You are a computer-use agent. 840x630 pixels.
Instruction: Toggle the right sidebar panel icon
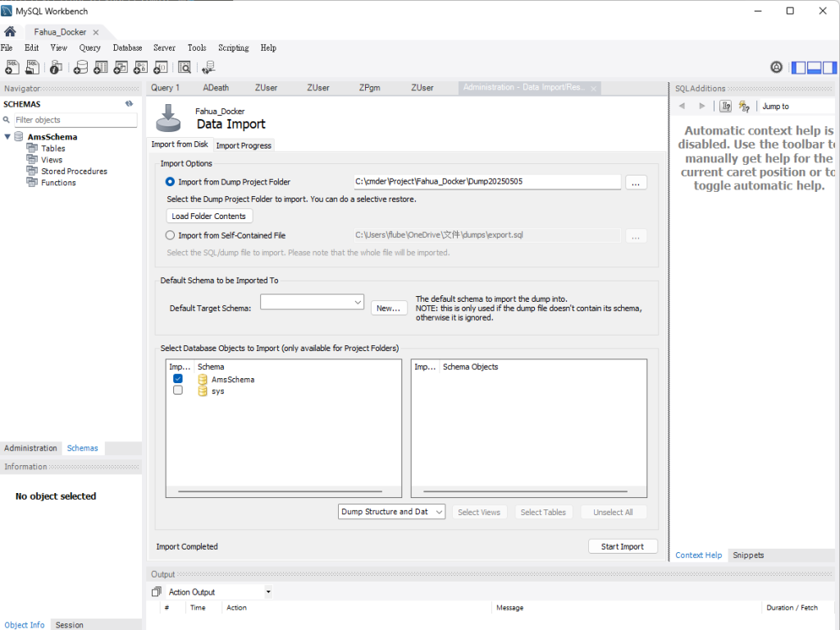click(829, 67)
